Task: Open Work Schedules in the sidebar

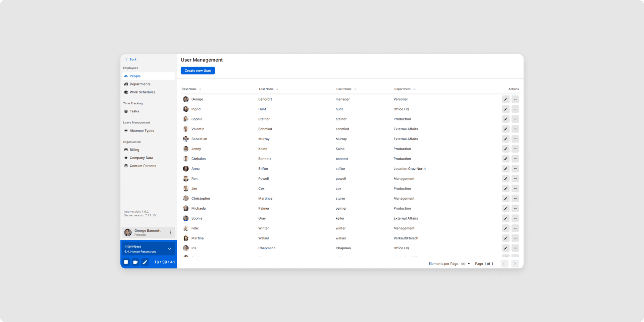Action: click(149, 92)
